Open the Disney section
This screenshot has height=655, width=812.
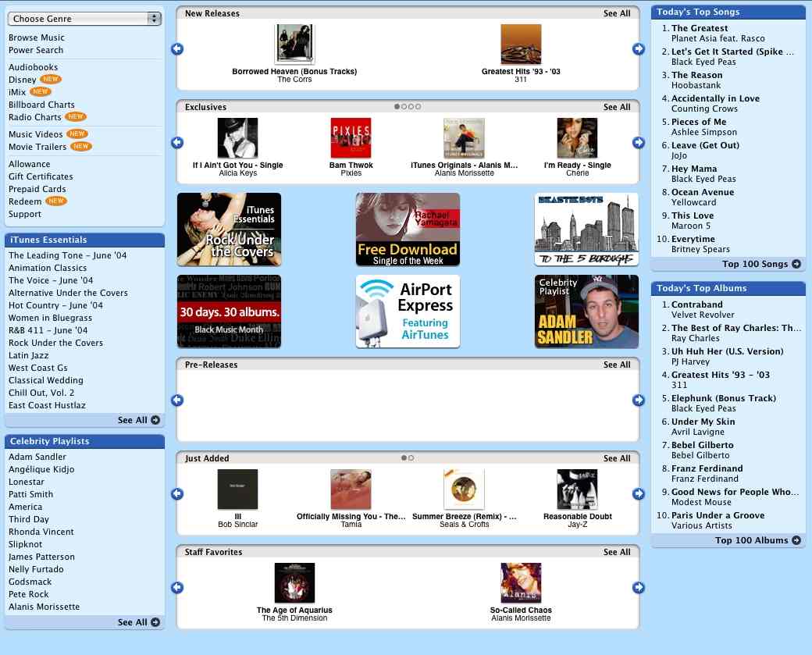pos(23,80)
